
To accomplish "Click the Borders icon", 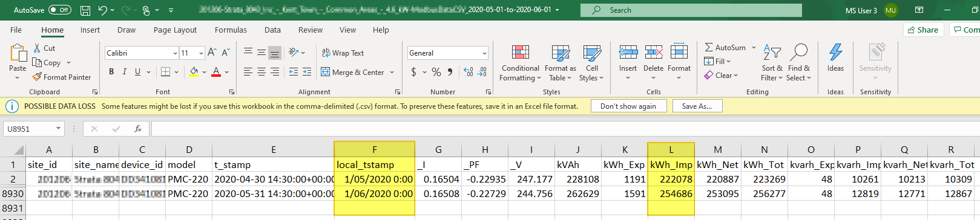I will click(165, 72).
